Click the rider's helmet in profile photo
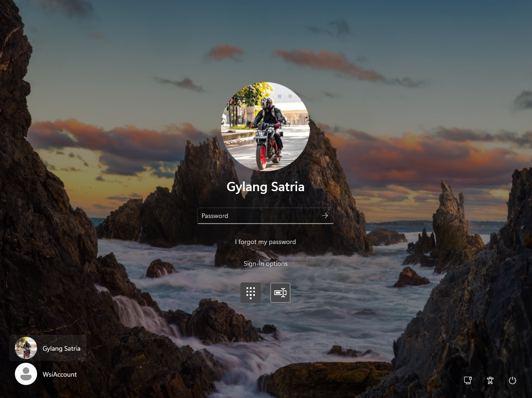 pyautogui.click(x=267, y=103)
